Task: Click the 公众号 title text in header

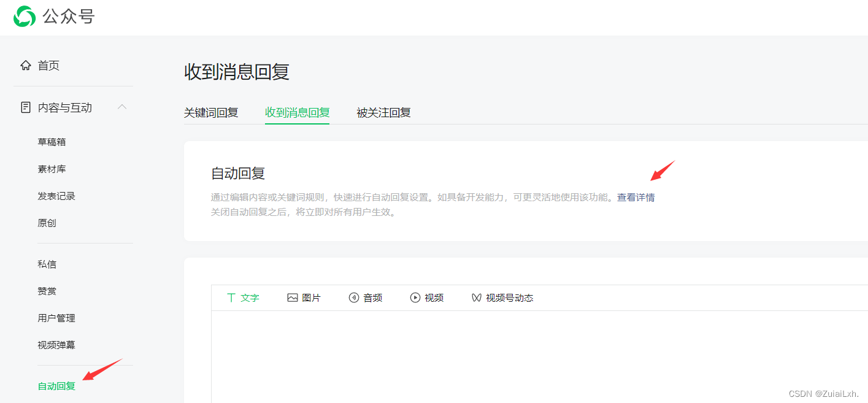Action: click(x=69, y=17)
